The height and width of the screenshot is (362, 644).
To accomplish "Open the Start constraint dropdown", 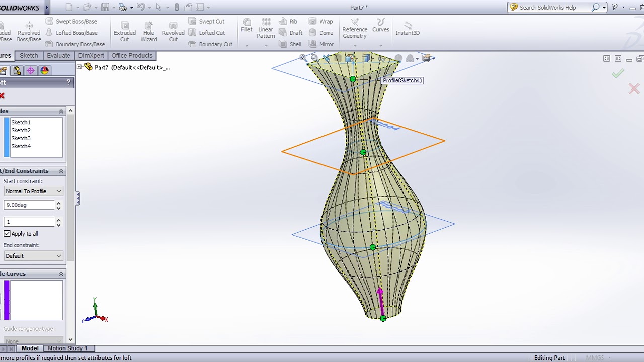I will click(x=33, y=191).
